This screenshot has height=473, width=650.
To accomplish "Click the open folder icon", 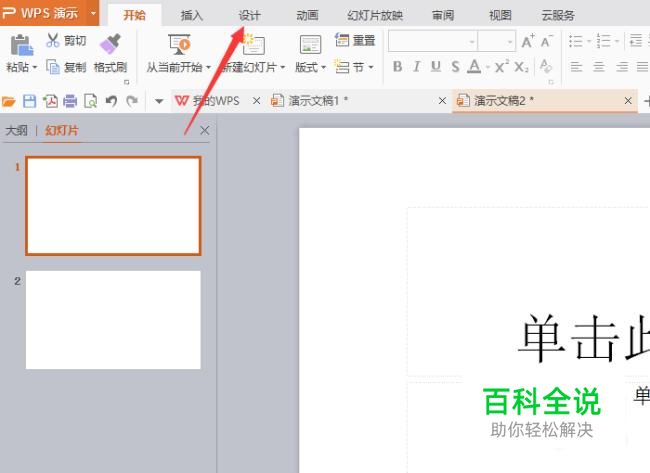I will (9, 101).
